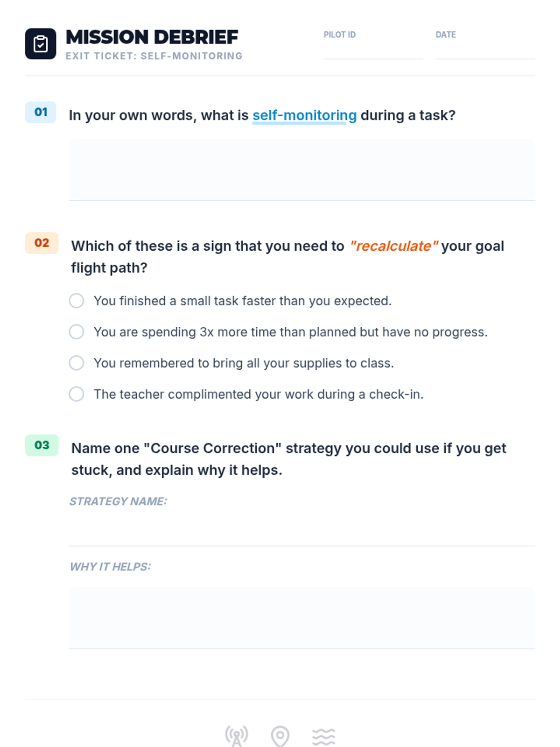Click the orange 02 question badge

(42, 243)
